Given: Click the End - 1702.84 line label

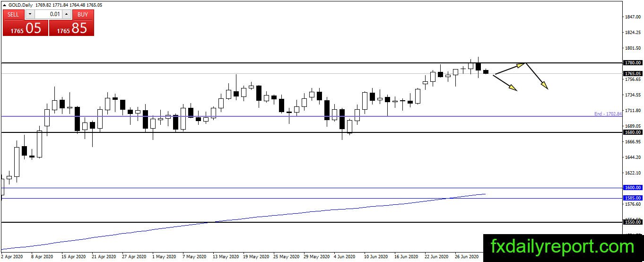Looking at the screenshot, I should (x=608, y=114).
